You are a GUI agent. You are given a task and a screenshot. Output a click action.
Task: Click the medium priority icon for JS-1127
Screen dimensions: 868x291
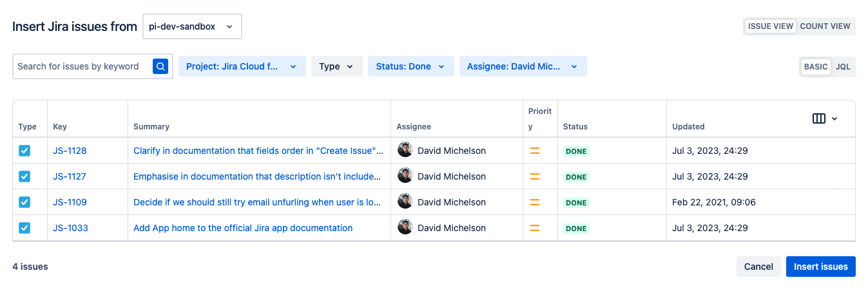point(534,176)
